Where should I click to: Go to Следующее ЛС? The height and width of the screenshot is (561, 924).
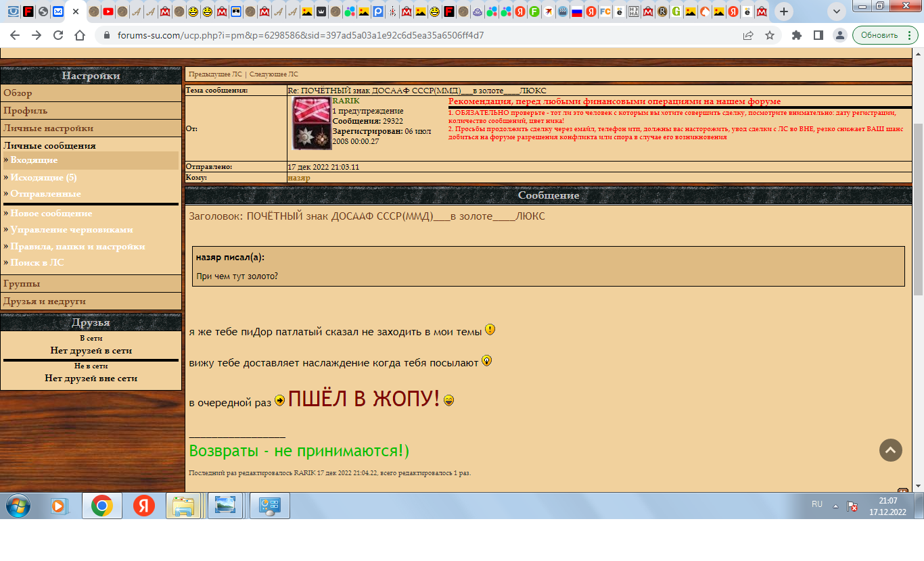tap(273, 74)
